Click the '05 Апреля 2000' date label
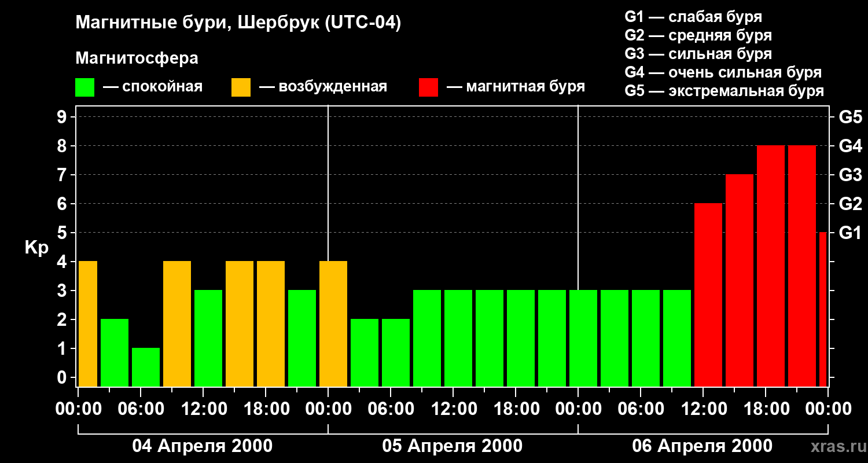This screenshot has height=463, width=868. click(x=453, y=446)
